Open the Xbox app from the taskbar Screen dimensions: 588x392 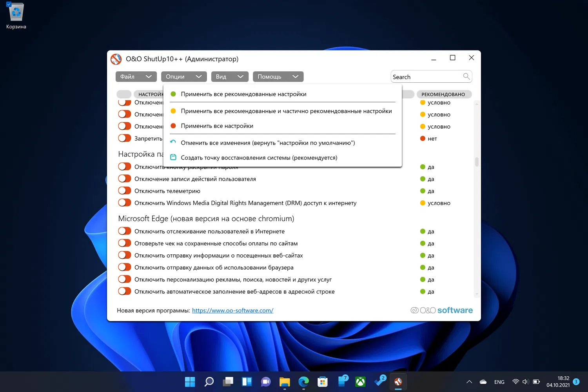pos(360,381)
